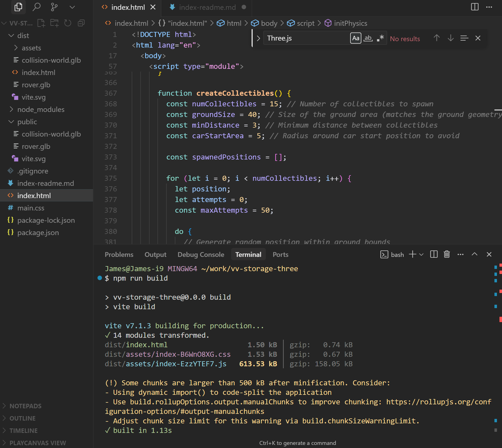Screen dimensions: 502x448
Task: Split the editor to the right
Action: pyautogui.click(x=475, y=7)
